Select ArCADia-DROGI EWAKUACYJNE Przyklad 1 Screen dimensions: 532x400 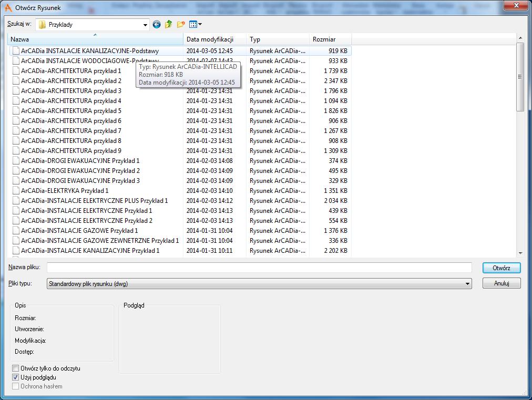[80, 161]
